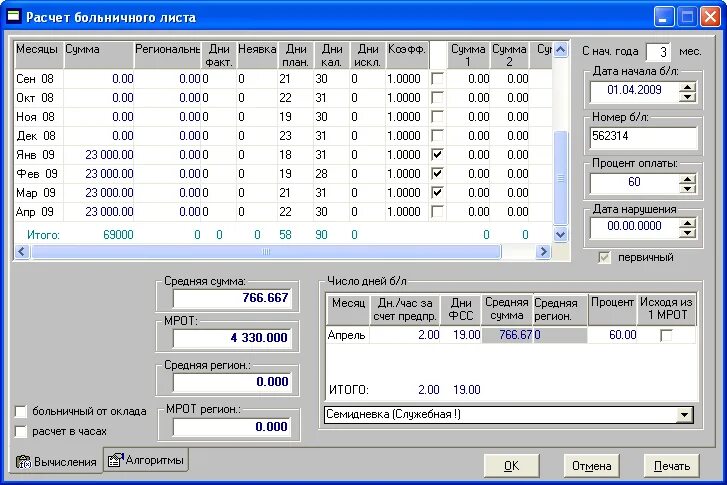Select the Янв 09 row label
Image resolution: width=727 pixels, height=485 pixels.
point(35,155)
